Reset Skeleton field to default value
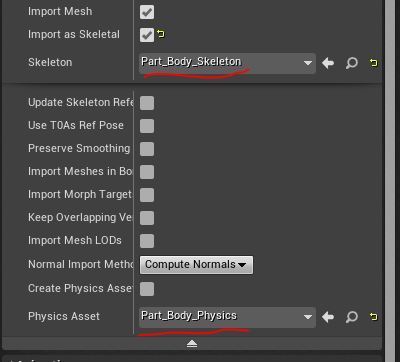400x362 pixels. (374, 63)
